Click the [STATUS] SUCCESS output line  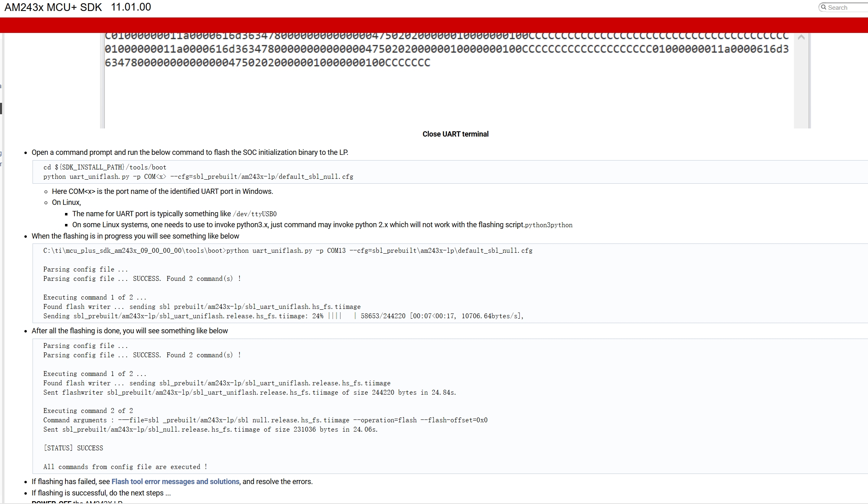(x=73, y=448)
